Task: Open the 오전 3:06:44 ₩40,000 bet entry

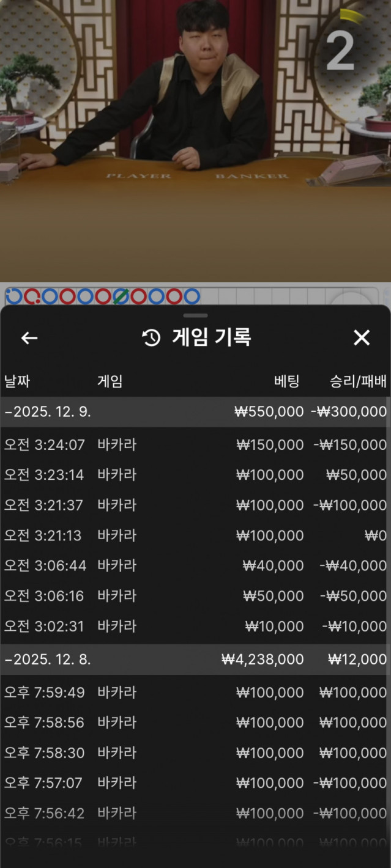Action: coord(195,565)
